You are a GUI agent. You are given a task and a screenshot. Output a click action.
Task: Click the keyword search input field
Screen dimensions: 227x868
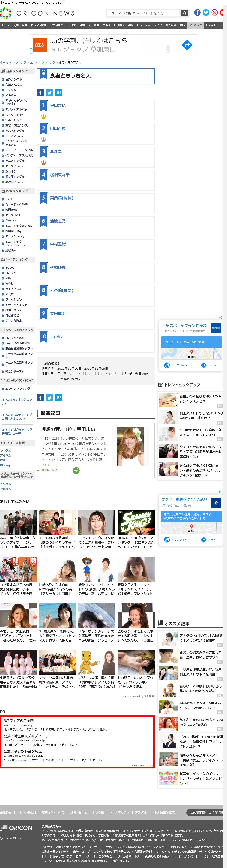pyautogui.click(x=158, y=13)
